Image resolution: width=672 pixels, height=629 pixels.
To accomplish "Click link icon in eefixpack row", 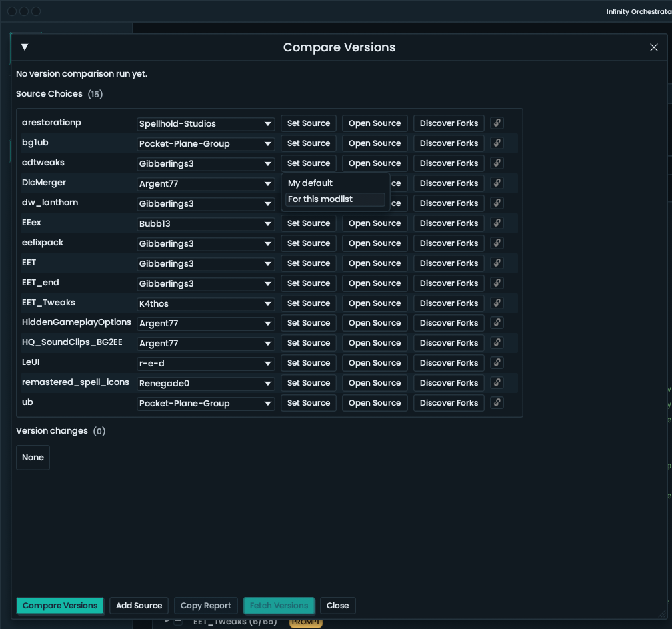I will [x=497, y=243].
